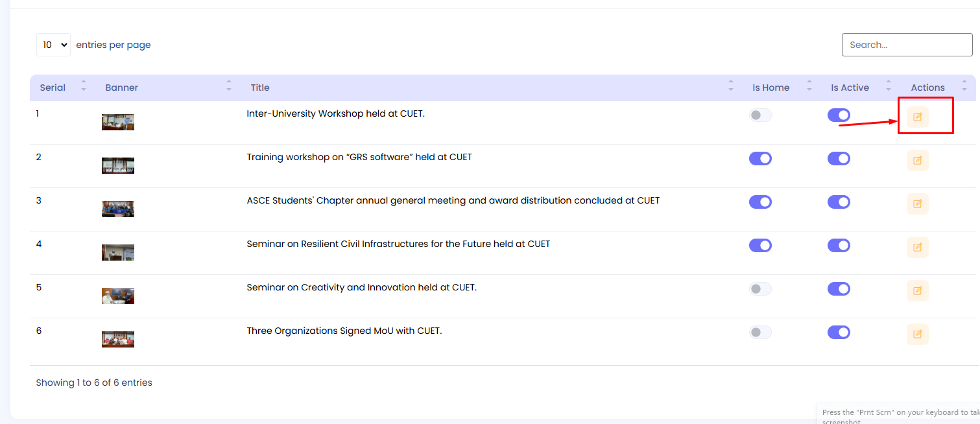980x424 pixels.
Task: Click the Seminar on Creativity and Innovation title
Action: point(361,287)
